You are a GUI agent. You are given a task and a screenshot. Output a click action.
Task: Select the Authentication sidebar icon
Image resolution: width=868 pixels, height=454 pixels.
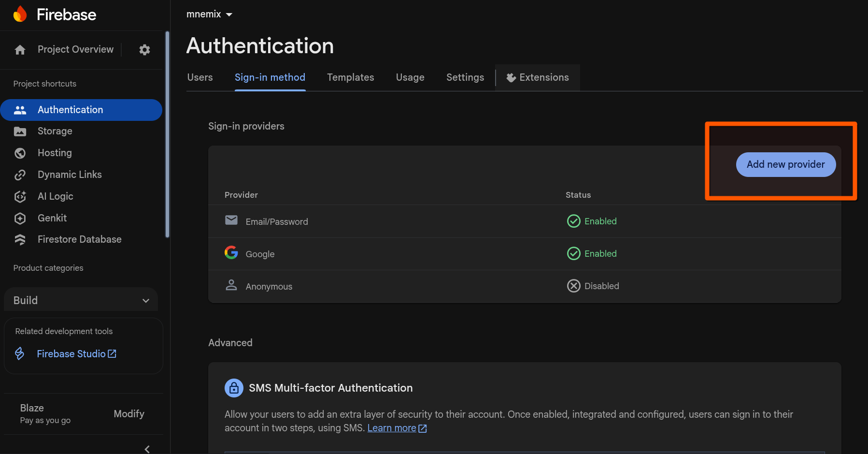pos(20,110)
